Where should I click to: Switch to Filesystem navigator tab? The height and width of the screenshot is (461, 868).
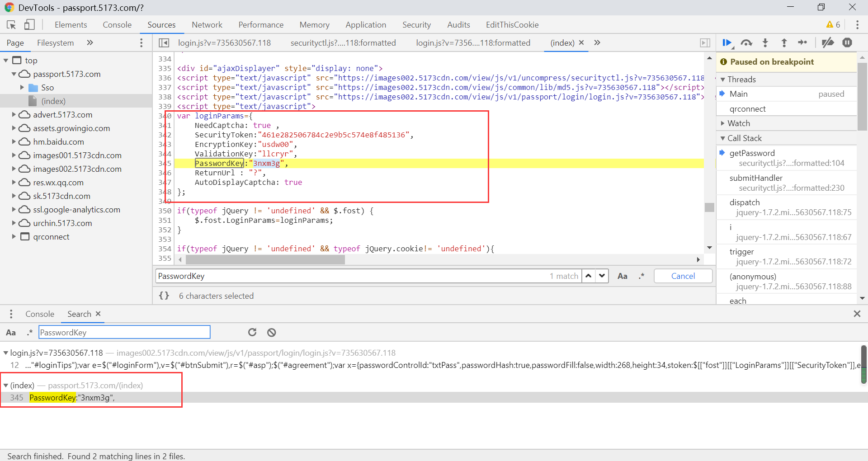(55, 43)
